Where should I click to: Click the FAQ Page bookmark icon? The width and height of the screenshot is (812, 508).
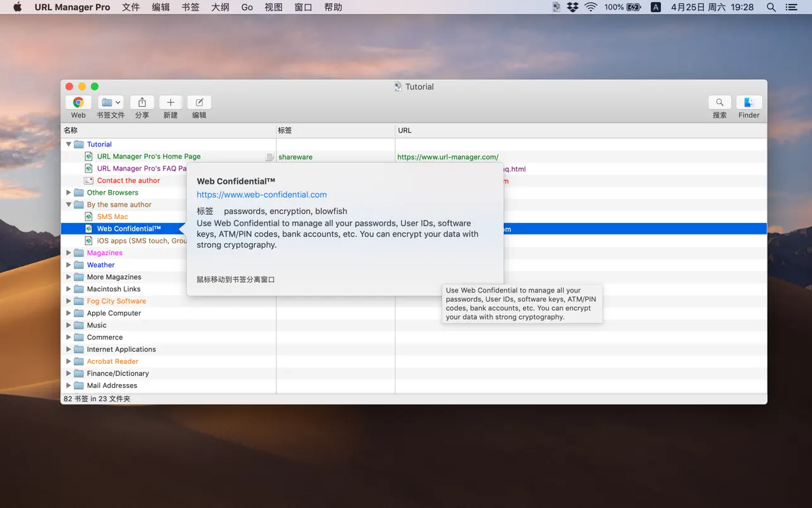click(x=89, y=169)
